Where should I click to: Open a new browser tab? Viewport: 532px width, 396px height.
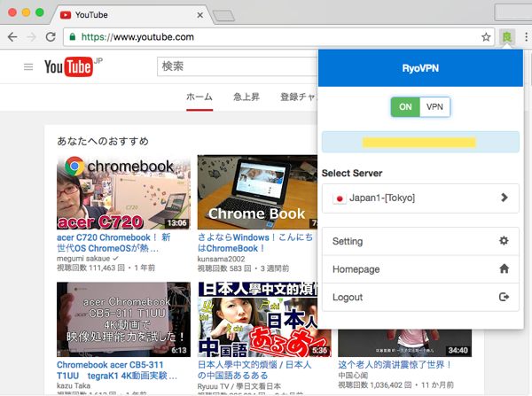coord(223,16)
